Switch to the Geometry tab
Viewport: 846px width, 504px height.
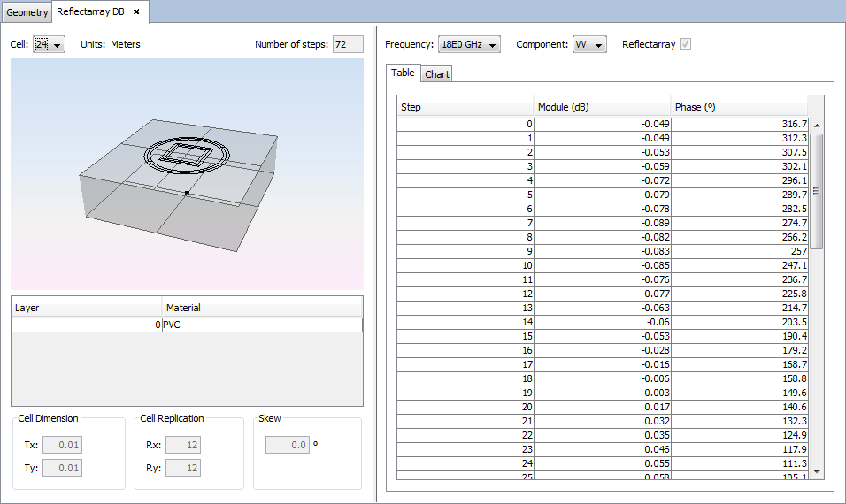click(x=27, y=12)
